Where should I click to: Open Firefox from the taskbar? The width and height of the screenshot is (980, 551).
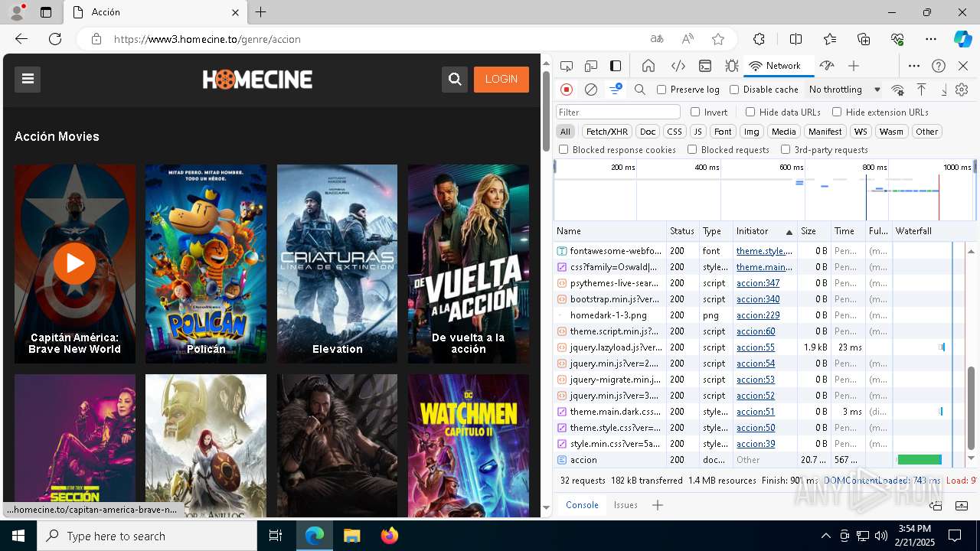pyautogui.click(x=390, y=536)
